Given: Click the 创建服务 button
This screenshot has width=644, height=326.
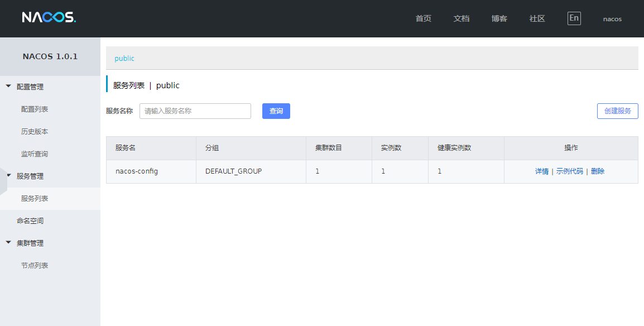Looking at the screenshot, I should pyautogui.click(x=617, y=111).
